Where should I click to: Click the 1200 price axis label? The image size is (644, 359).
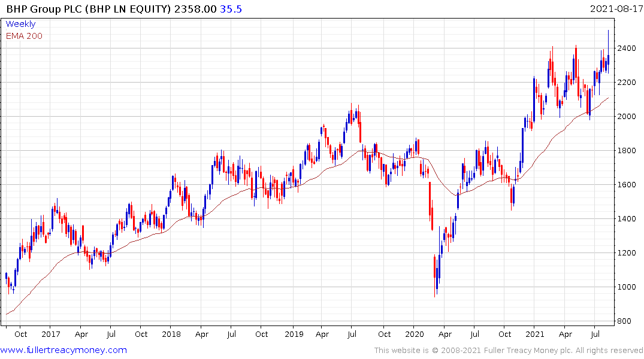(x=627, y=252)
